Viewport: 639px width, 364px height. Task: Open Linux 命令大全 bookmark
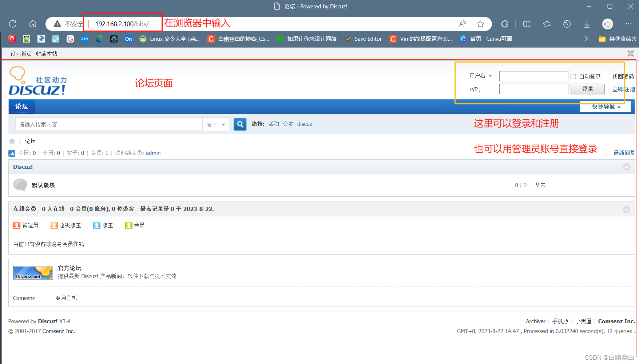pyautogui.click(x=170, y=39)
